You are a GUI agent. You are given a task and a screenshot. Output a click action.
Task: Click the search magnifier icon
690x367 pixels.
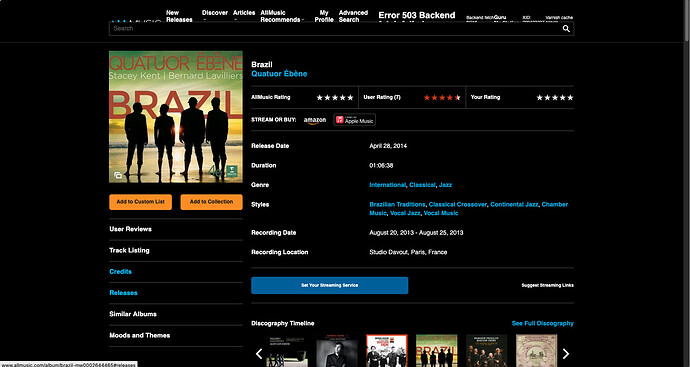pyautogui.click(x=566, y=29)
